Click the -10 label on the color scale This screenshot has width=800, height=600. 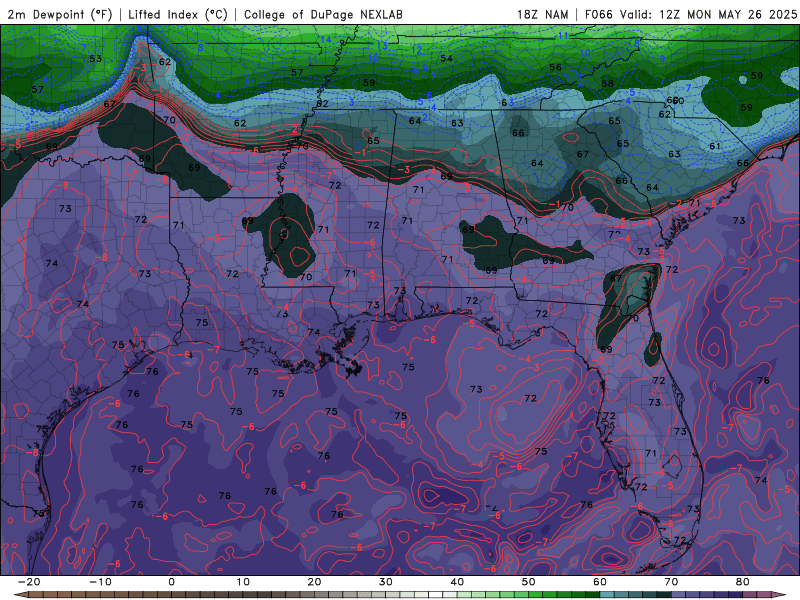(x=100, y=582)
